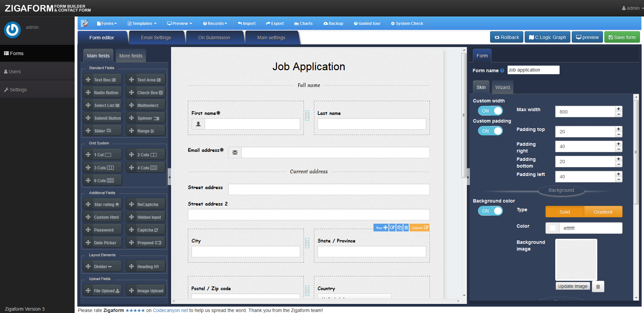Open the form editor pencil icon in toolbar
Viewport: 644px width, 313px height.
tap(84, 23)
